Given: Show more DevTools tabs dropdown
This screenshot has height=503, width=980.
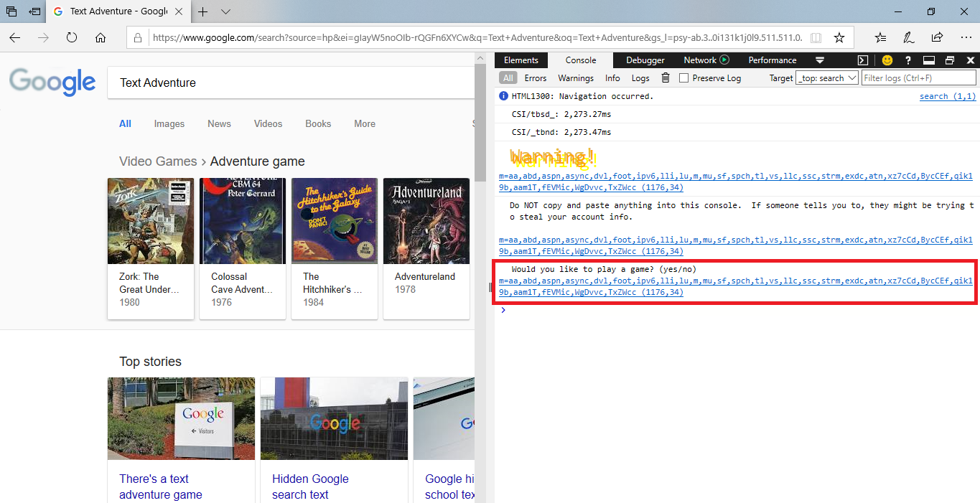Looking at the screenshot, I should click(x=820, y=60).
